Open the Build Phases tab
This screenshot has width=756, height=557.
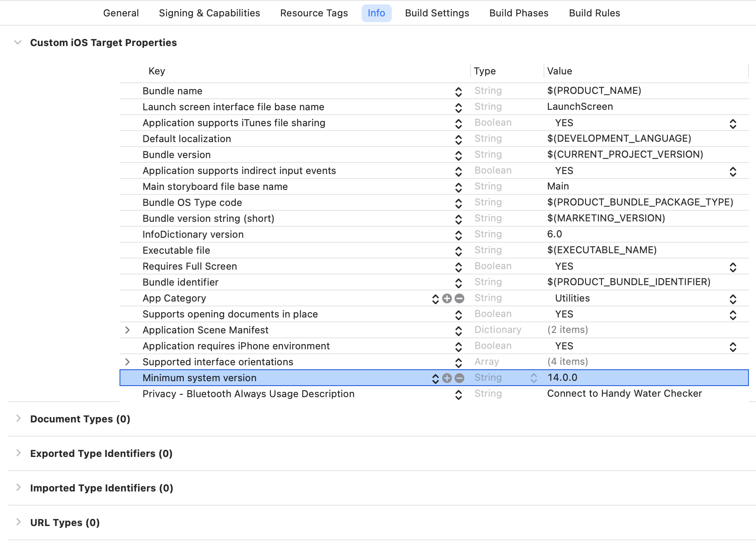click(x=519, y=13)
